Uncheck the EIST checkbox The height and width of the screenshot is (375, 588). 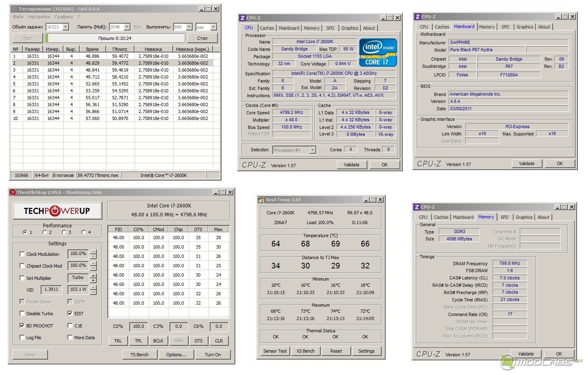click(70, 314)
